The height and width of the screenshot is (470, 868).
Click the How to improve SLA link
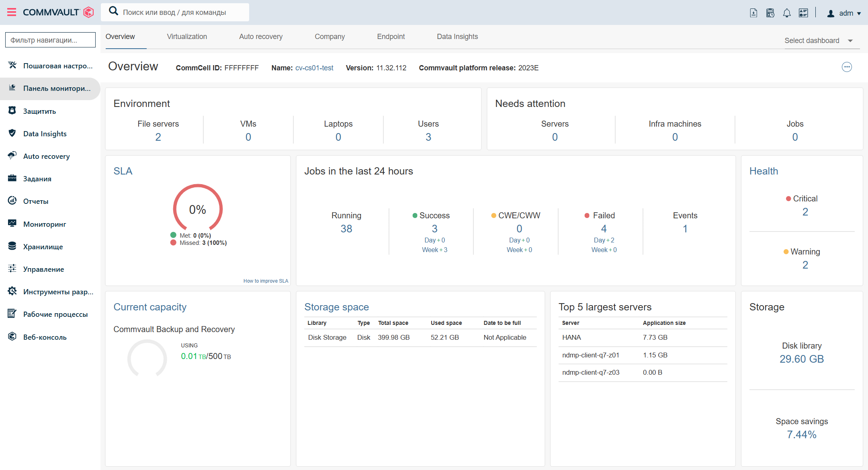coord(266,281)
